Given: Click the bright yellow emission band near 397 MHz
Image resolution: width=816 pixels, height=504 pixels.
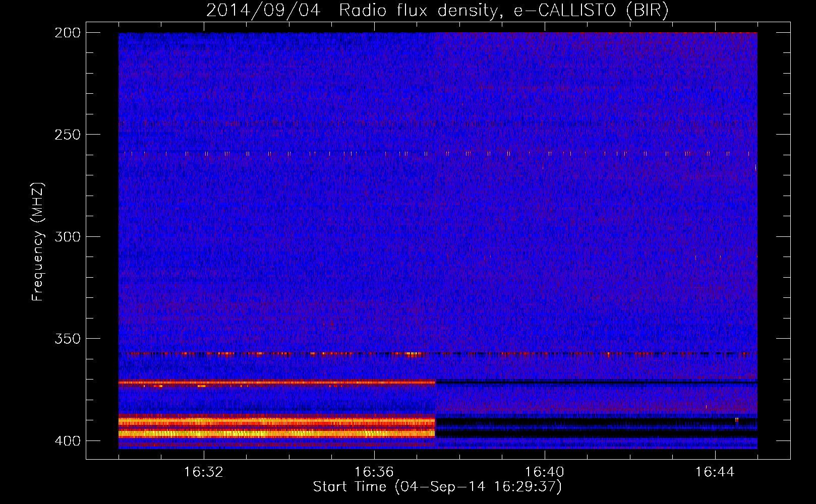Looking at the screenshot, I should [x=277, y=433].
